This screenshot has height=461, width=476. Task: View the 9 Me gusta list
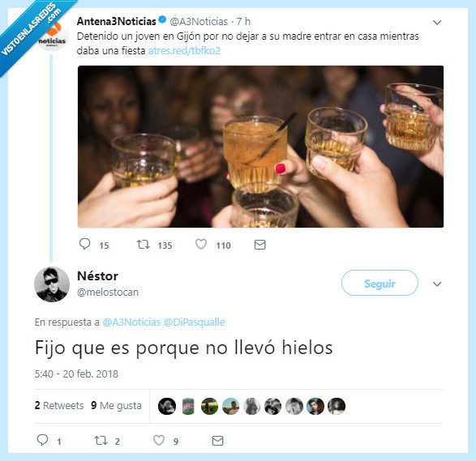[116, 405]
